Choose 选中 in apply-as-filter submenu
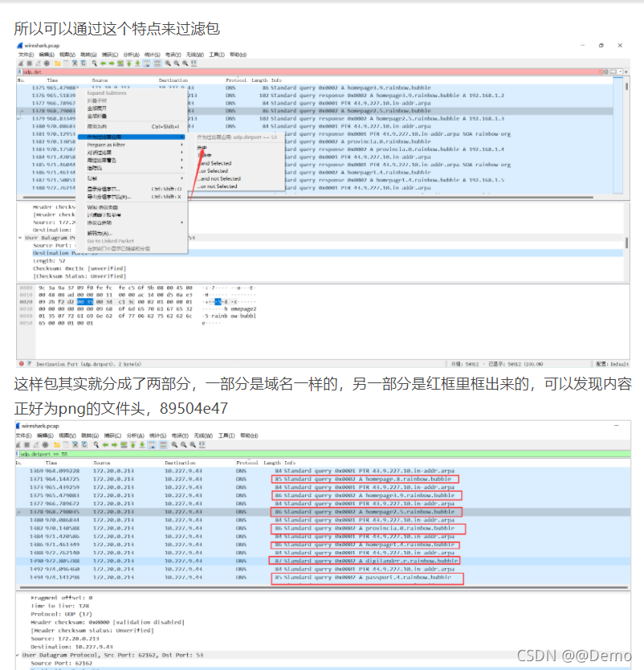The height and width of the screenshot is (670, 644). click(202, 148)
